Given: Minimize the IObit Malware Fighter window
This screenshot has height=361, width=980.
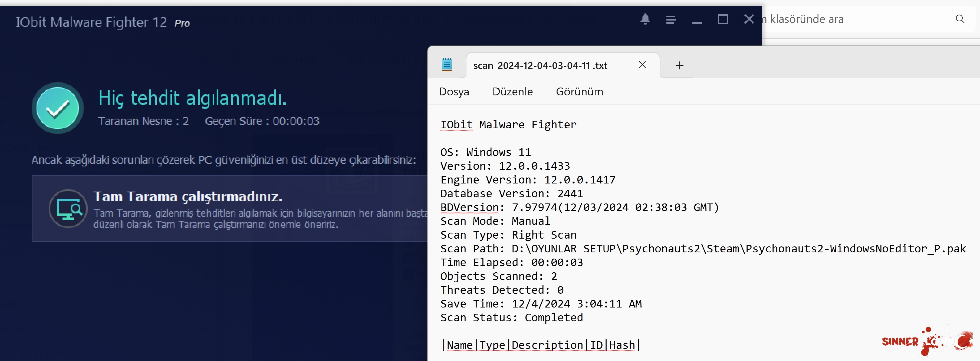Looking at the screenshot, I should (x=697, y=21).
